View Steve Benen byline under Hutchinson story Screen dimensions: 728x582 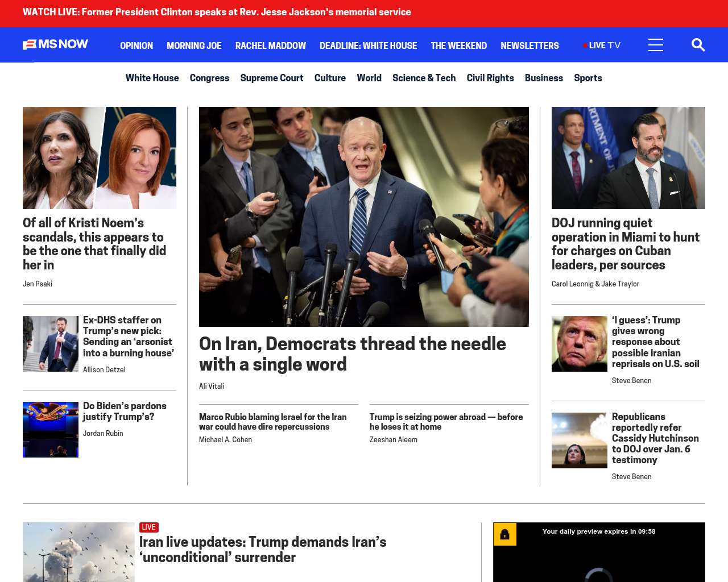pyautogui.click(x=631, y=476)
